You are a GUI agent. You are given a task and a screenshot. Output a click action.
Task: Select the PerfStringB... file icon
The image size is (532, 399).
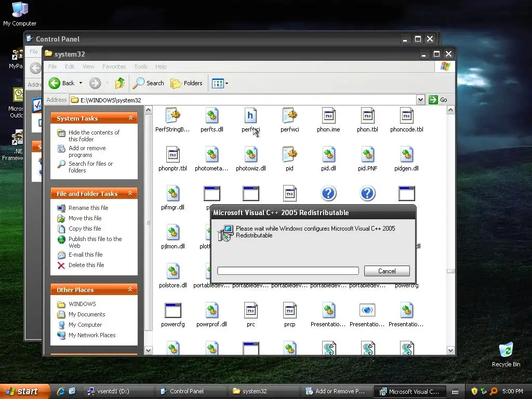172,116
